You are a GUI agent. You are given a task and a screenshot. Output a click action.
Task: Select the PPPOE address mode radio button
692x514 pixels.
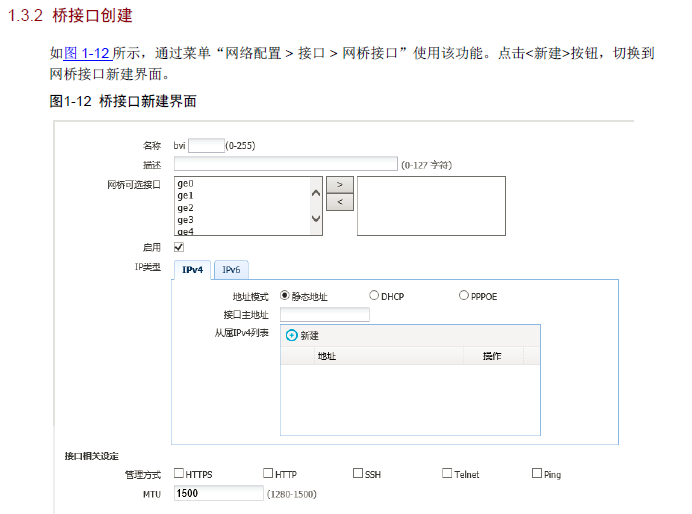click(463, 295)
